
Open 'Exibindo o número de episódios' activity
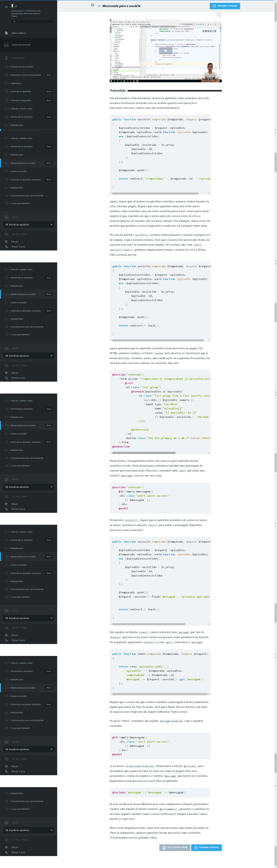tap(26, 75)
